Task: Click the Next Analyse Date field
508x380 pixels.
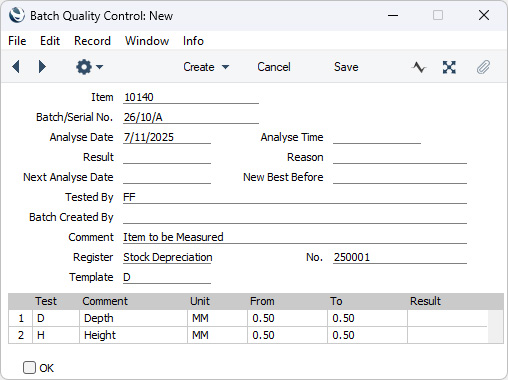Action: 167,177
